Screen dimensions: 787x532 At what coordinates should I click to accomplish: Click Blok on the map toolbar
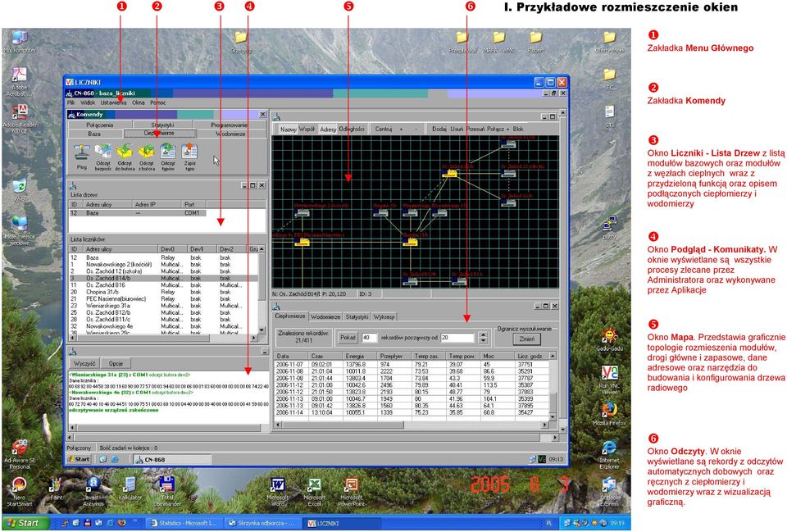tap(518, 129)
